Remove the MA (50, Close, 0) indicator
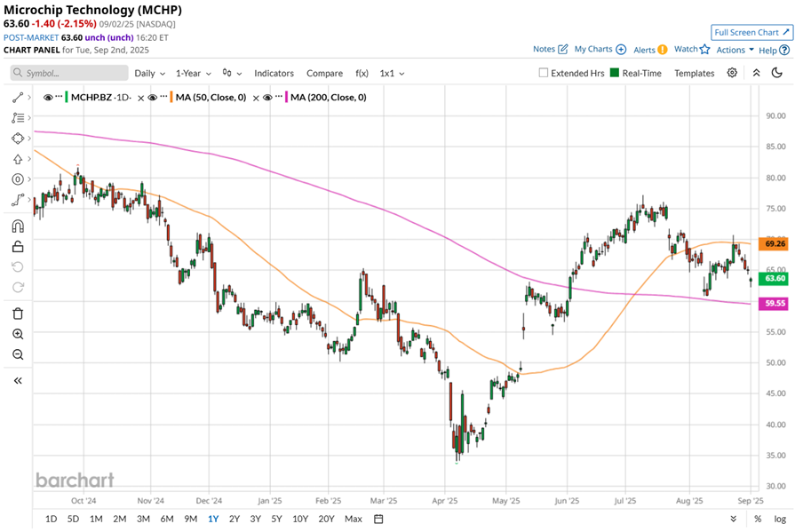803x532 pixels. [256, 98]
